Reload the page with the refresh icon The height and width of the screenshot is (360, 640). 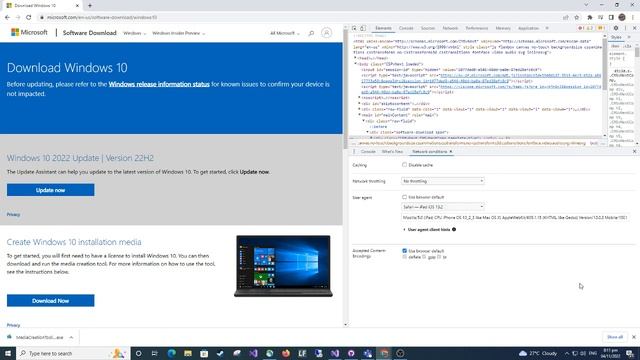point(29,18)
